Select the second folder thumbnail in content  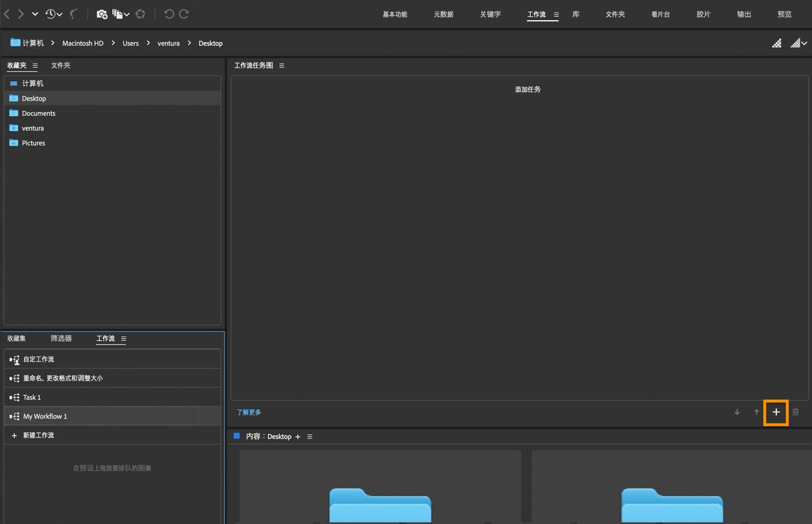pos(672,487)
